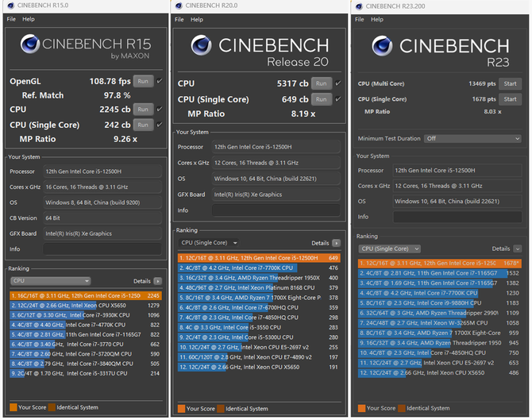
Task: Click the orange Your Score swatch in R23
Action: click(362, 408)
